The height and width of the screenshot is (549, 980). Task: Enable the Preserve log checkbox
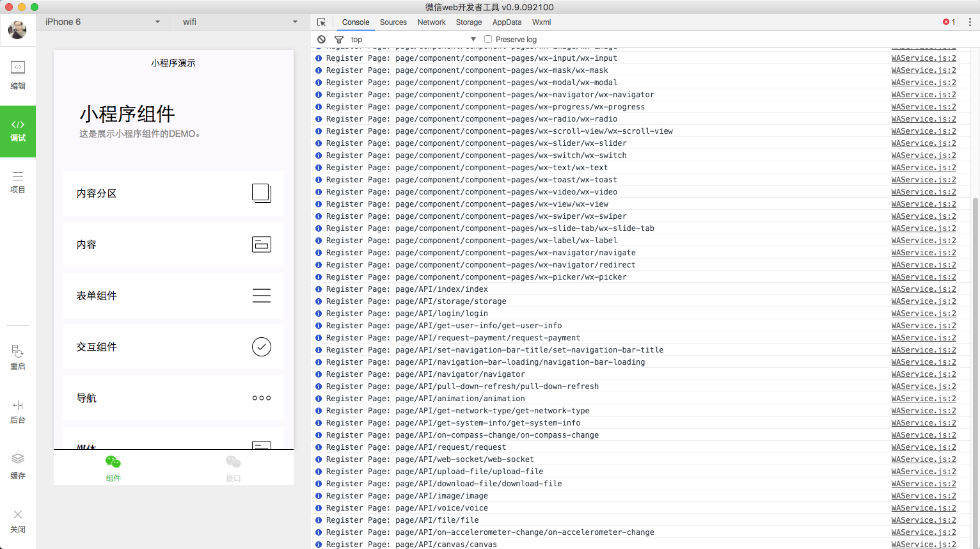[488, 40]
